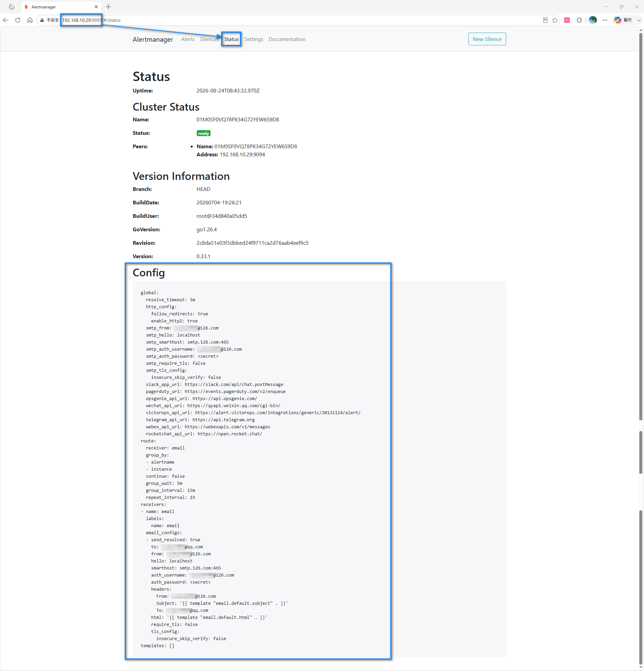Screen dimensions: 644x671
Task: Click the templates: [] line
Action: coord(158,646)
